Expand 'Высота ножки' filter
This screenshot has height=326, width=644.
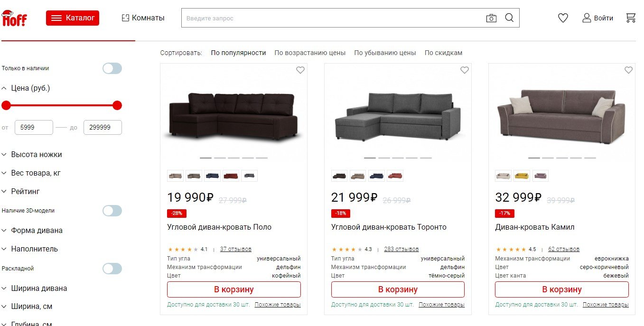click(32, 155)
